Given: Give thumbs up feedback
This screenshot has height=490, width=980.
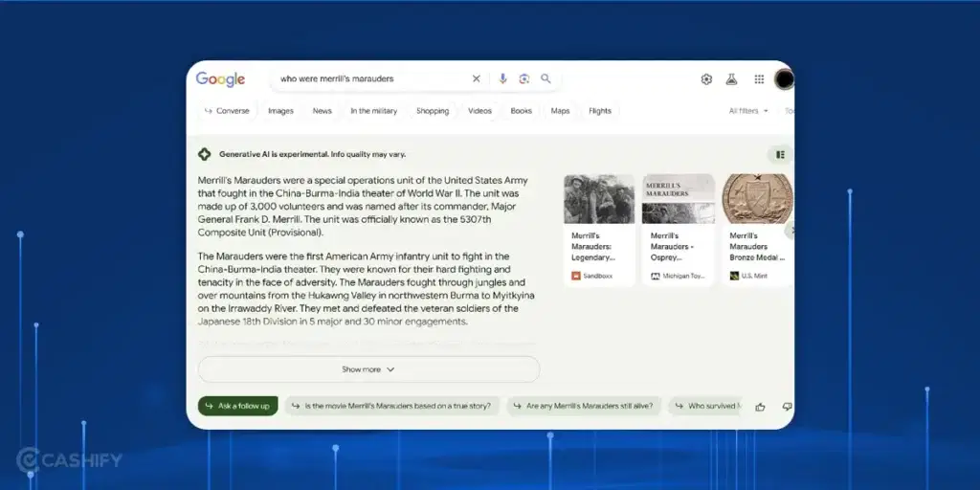Looking at the screenshot, I should [760, 407].
